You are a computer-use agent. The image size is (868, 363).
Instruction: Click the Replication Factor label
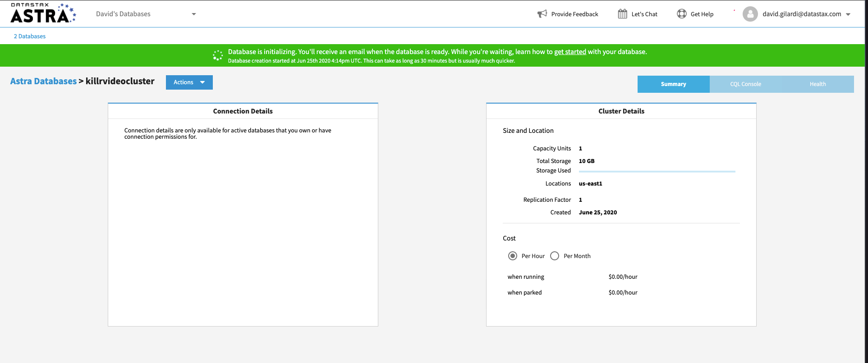[x=547, y=200]
